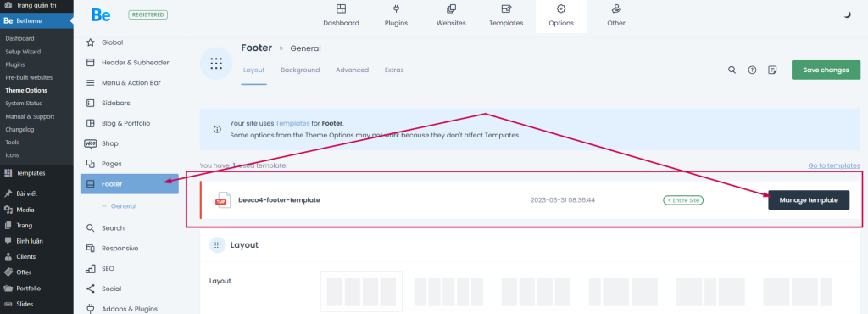
Task: Click the Be logo in the header
Action: click(101, 15)
